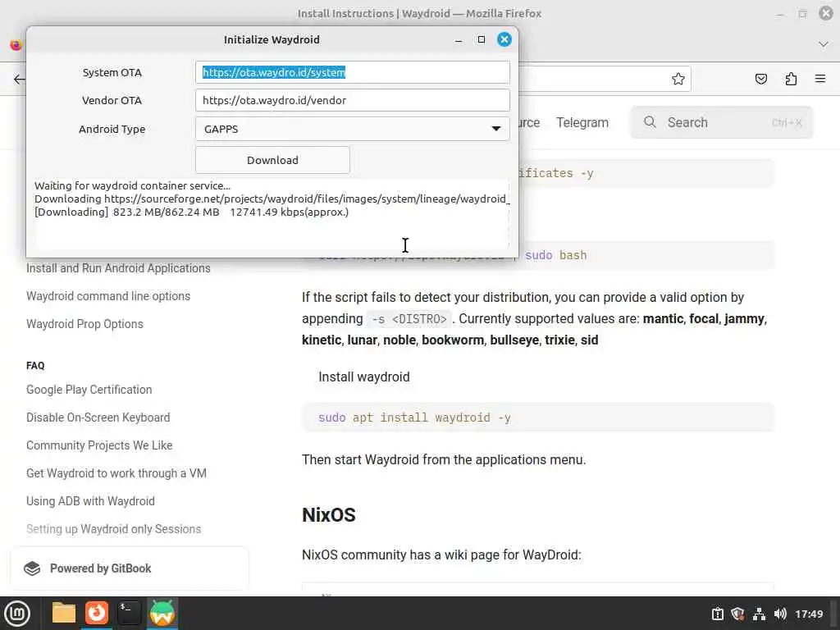Open the Linux Mint start menu
The height and width of the screenshot is (630, 840).
(17, 613)
